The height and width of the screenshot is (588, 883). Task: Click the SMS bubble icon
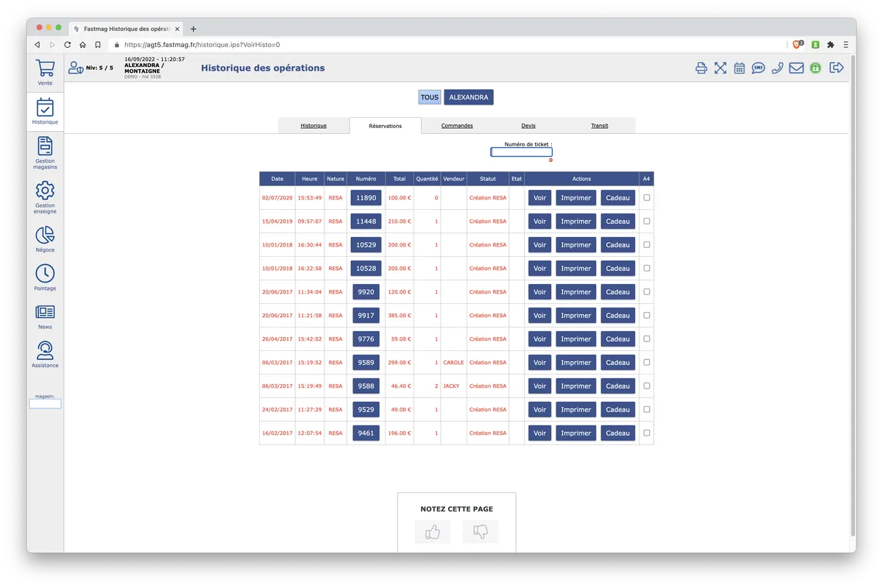click(x=759, y=68)
